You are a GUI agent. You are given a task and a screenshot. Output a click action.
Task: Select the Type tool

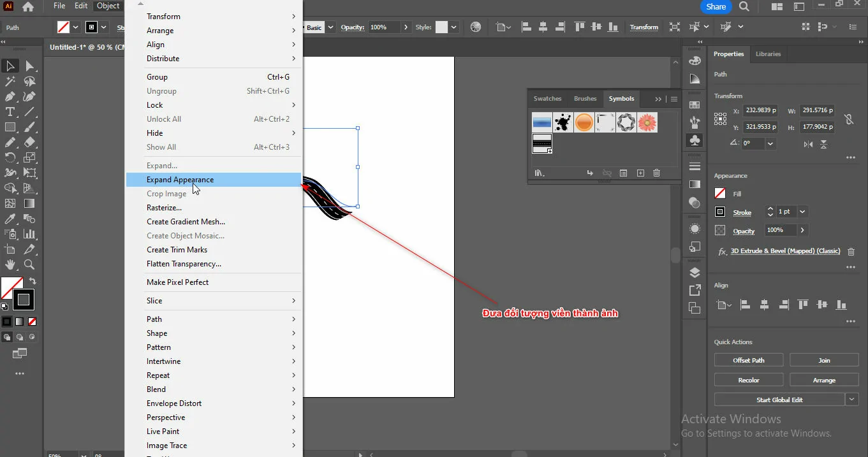pos(9,112)
